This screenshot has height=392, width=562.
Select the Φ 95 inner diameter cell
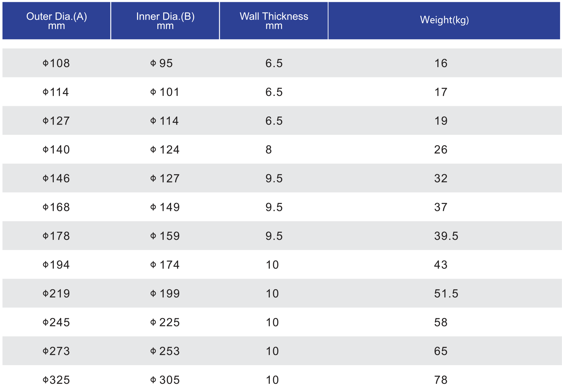[161, 63]
